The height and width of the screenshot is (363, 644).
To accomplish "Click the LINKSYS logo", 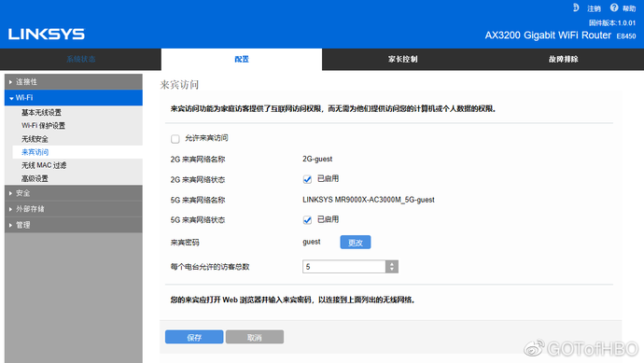I will point(47,35).
